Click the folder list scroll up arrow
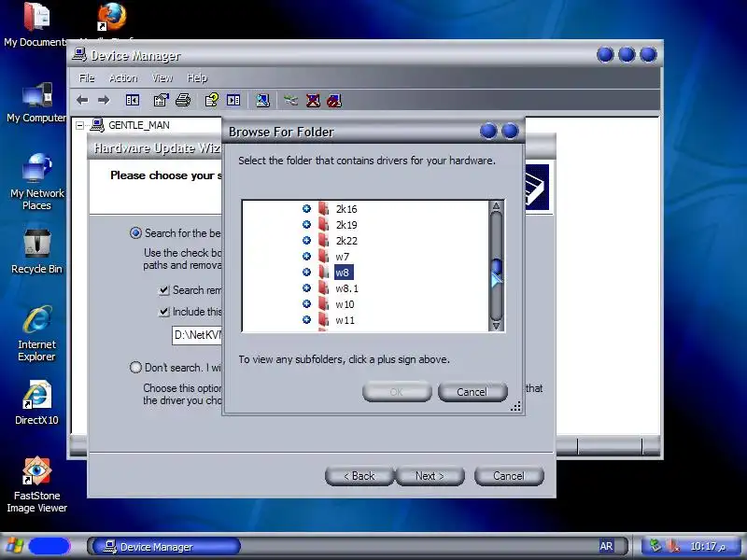 click(496, 206)
